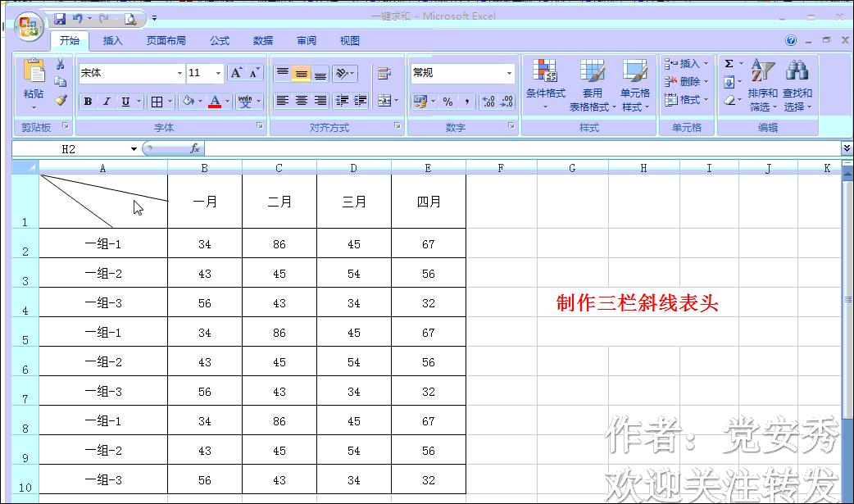Switch to the 审阅 ribbon tab
The width and height of the screenshot is (854, 504).
click(x=307, y=41)
